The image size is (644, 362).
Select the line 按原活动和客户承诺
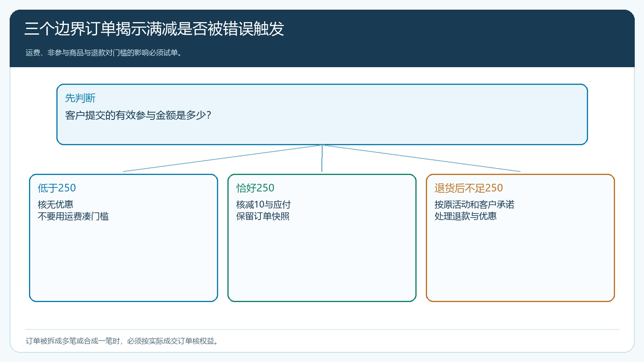(474, 204)
